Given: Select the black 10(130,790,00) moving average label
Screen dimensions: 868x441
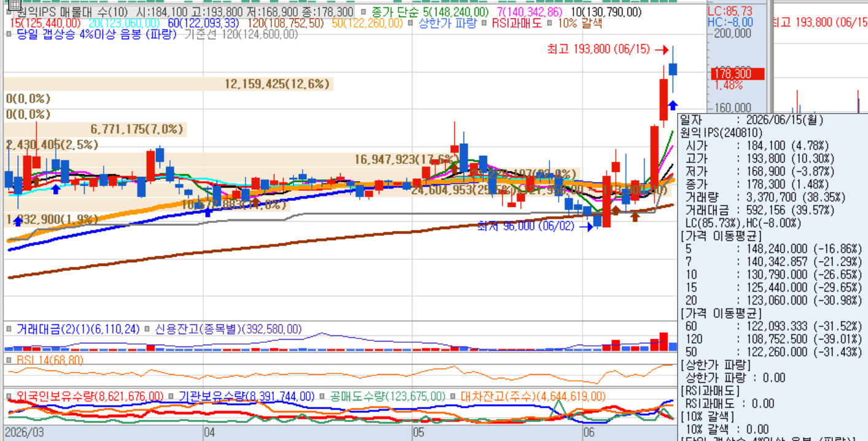Looking at the screenshot, I should 606,12.
